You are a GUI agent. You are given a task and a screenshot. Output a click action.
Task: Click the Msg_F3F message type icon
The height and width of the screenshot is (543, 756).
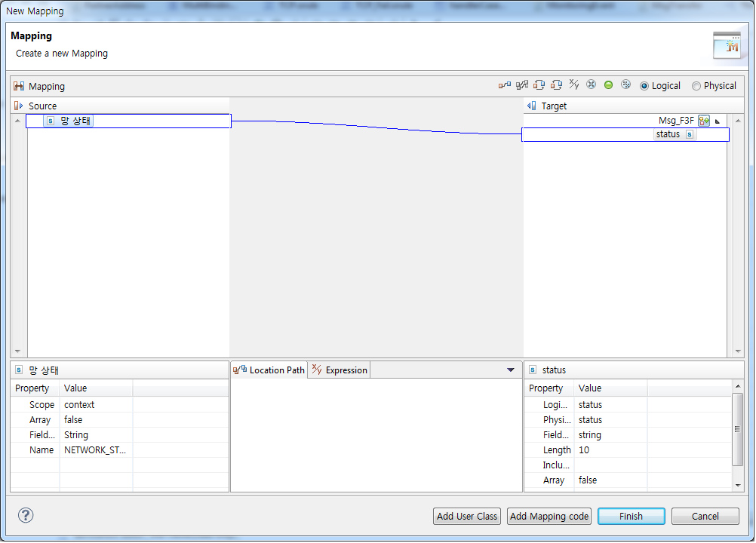(x=704, y=121)
